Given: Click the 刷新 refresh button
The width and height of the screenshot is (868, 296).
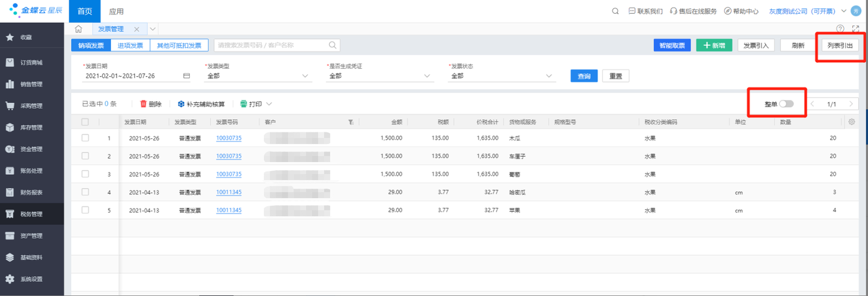Looking at the screenshot, I should point(798,45).
